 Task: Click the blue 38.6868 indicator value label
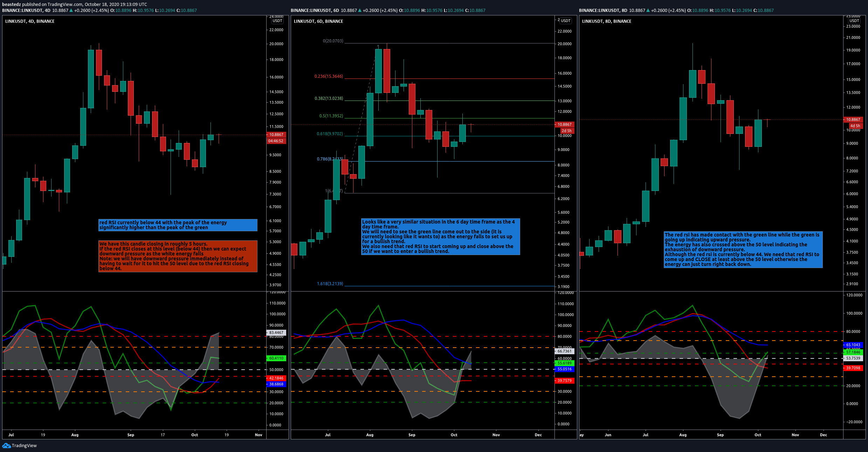(276, 384)
